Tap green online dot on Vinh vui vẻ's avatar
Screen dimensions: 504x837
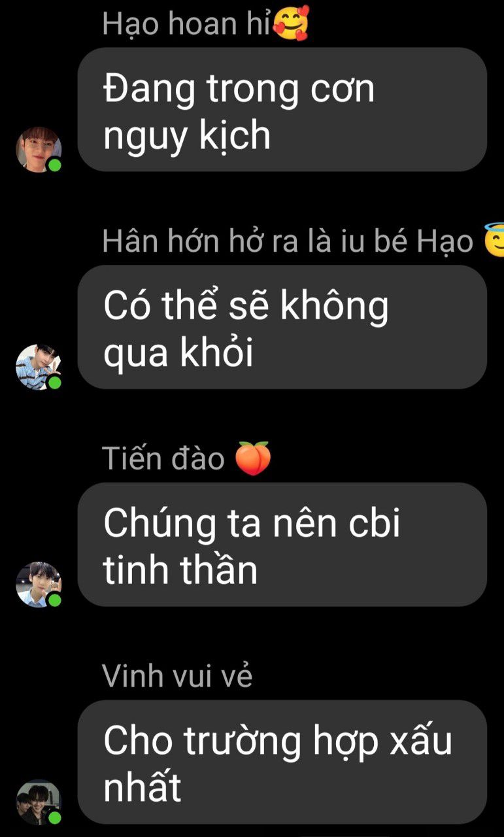(55, 817)
